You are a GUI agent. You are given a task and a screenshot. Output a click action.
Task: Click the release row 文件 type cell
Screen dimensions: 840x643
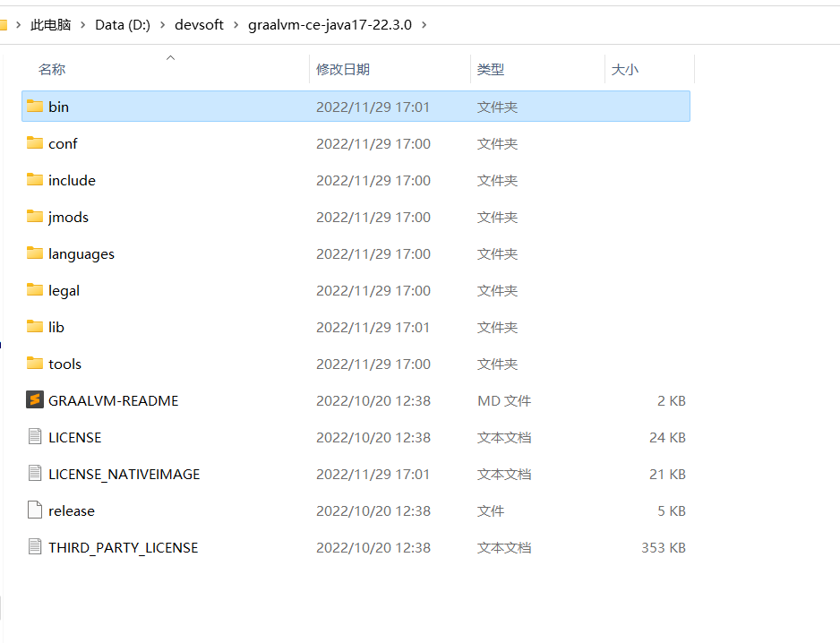(491, 510)
